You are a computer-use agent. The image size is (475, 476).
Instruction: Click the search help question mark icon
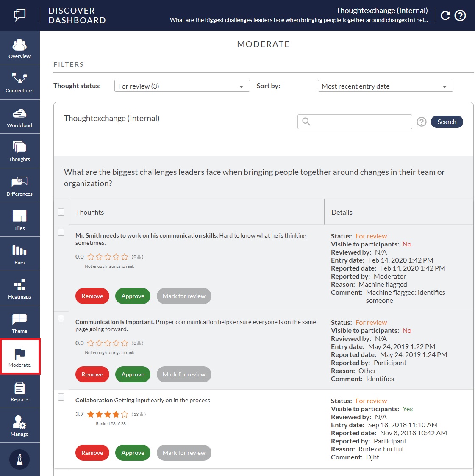pyautogui.click(x=422, y=122)
